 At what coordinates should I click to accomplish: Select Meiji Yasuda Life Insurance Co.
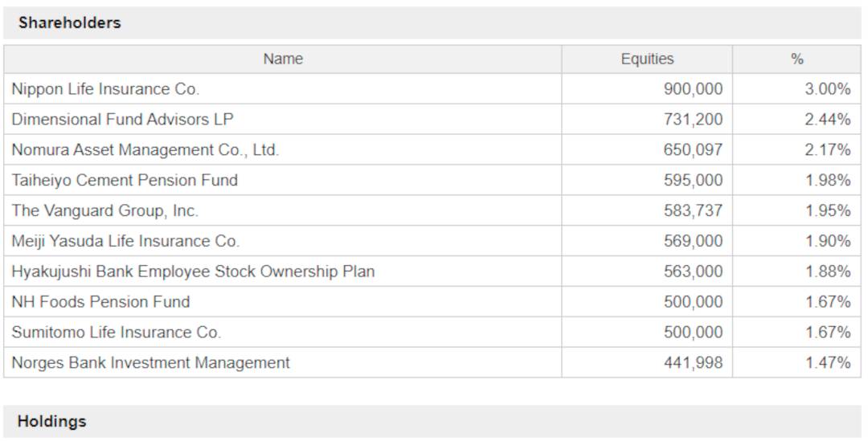pyautogui.click(x=125, y=241)
